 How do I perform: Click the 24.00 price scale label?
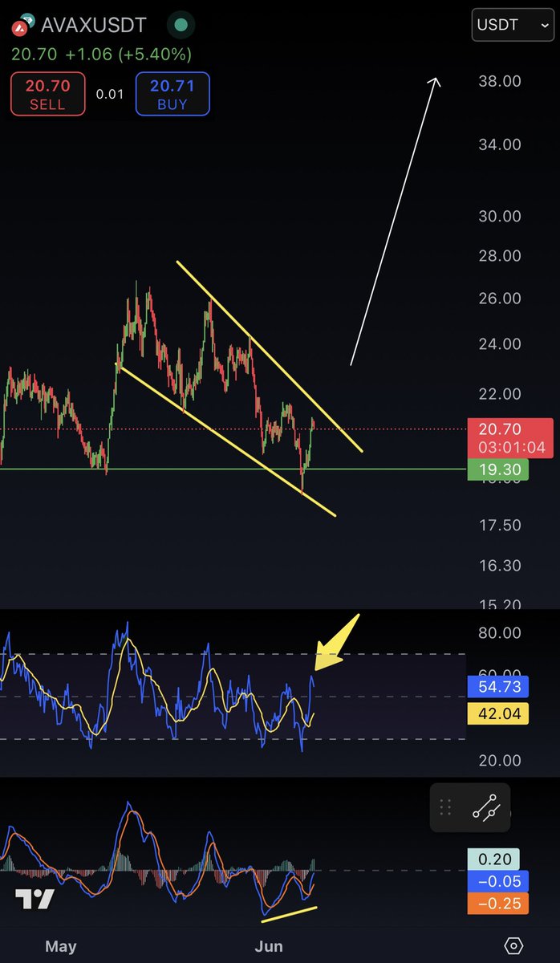pyautogui.click(x=500, y=343)
